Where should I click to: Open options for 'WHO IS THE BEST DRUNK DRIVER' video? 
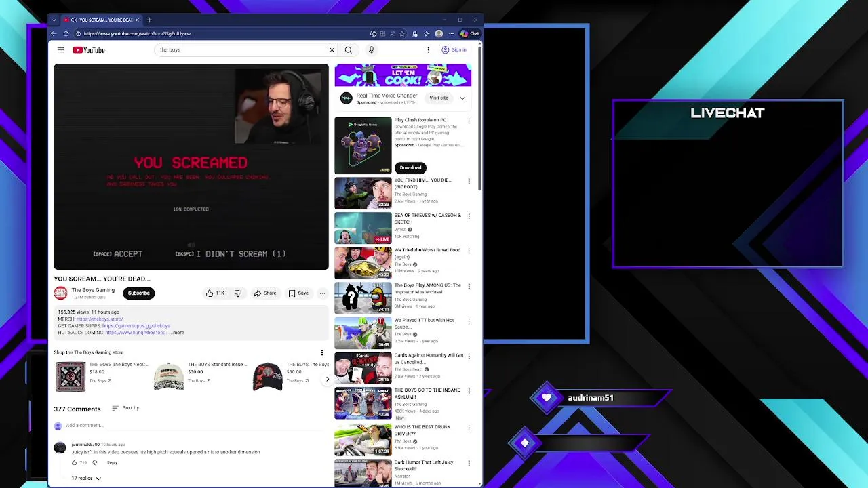(469, 428)
